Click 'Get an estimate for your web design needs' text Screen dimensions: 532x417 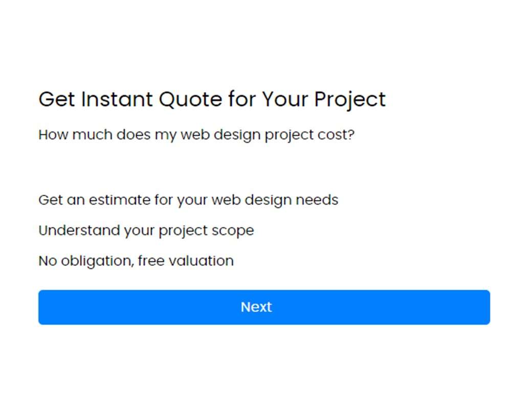pos(188,200)
